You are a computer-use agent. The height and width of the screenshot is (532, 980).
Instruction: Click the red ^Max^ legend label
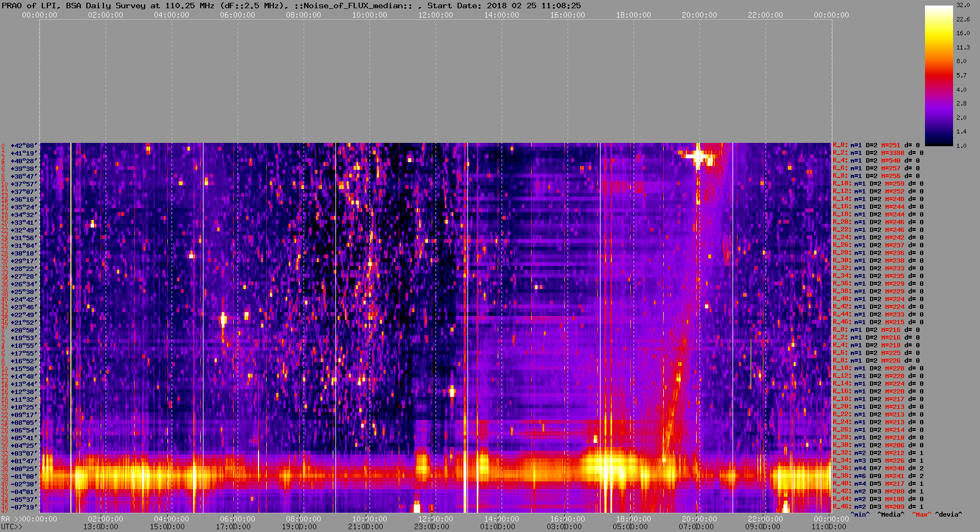tap(922, 515)
